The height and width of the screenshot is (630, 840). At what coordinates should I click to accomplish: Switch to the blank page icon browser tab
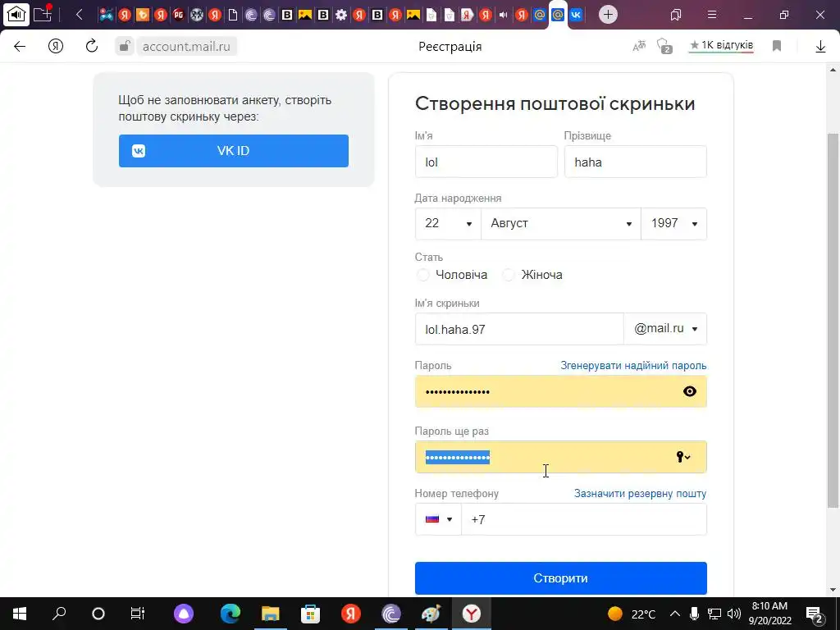tap(233, 15)
